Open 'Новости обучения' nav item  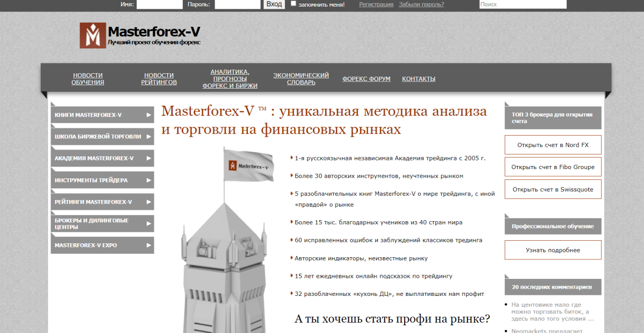point(88,79)
